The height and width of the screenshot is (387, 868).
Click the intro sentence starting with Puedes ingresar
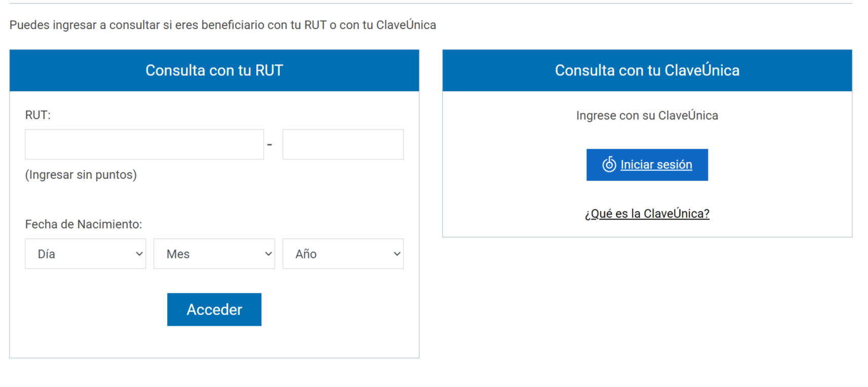[223, 25]
